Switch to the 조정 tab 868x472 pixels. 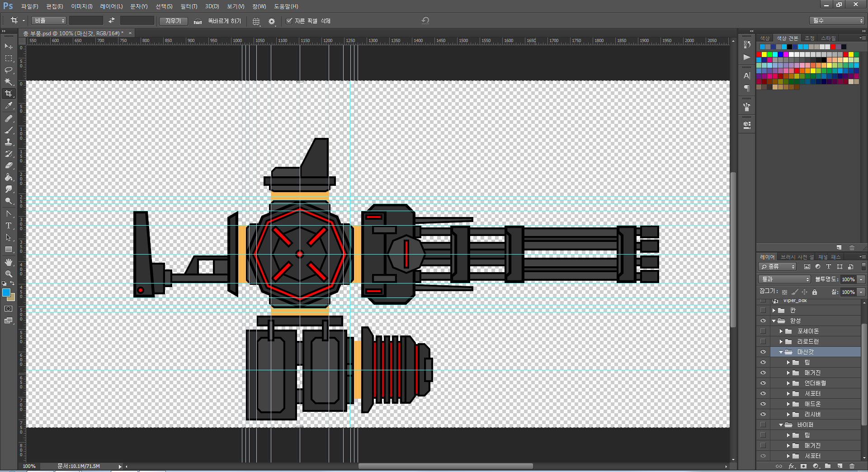[809, 38]
